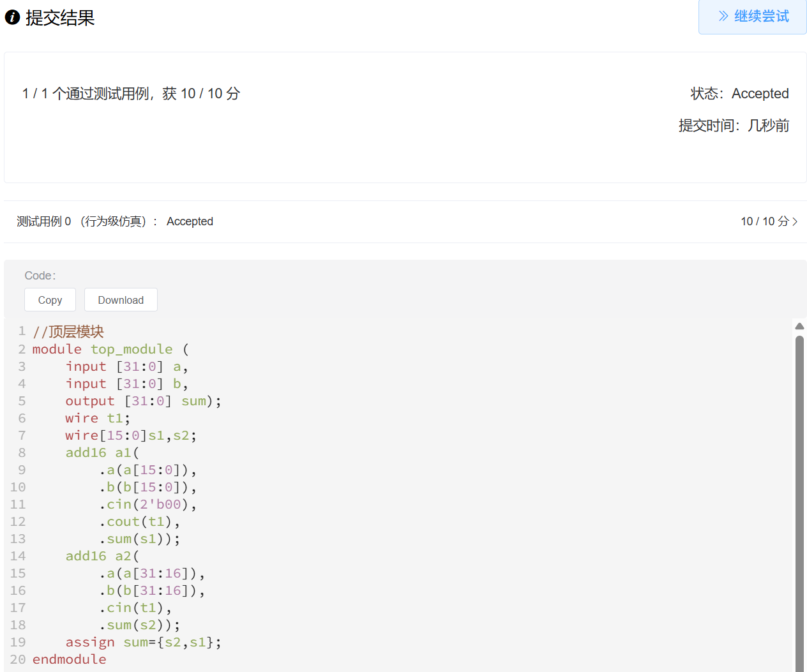This screenshot has height=672, width=807.
Task: Click the 状态: Accepted summary text
Action: point(739,93)
